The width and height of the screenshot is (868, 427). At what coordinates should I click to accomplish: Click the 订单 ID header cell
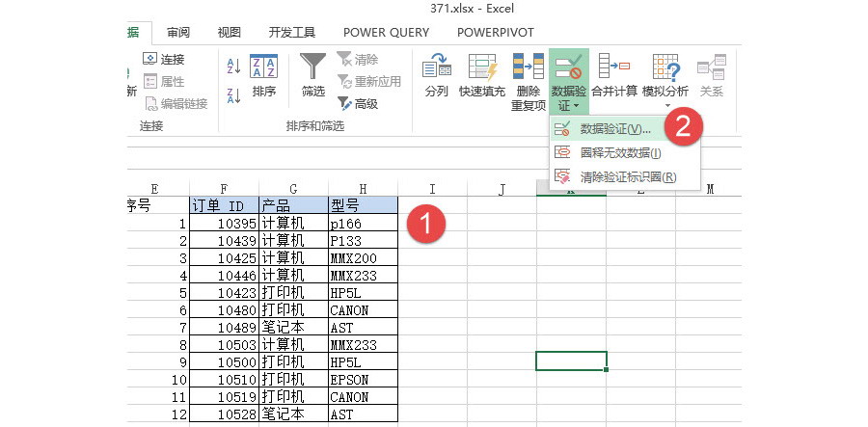(224, 205)
